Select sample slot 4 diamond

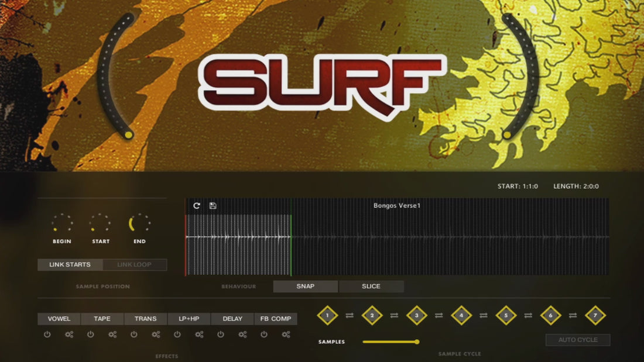(461, 315)
